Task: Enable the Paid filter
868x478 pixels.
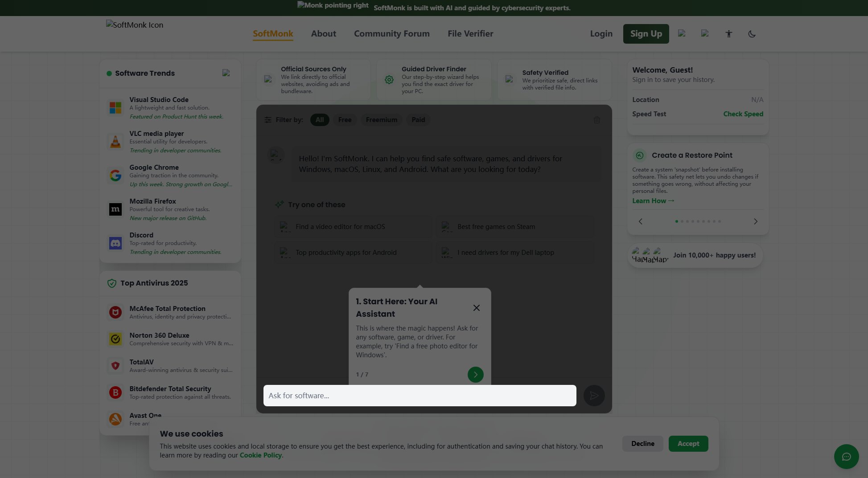Action: 418,120
